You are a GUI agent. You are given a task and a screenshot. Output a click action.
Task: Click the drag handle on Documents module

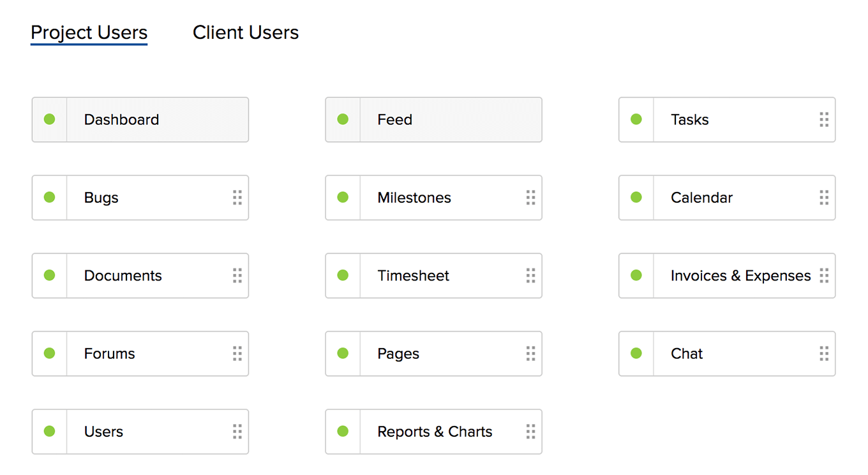pos(237,275)
